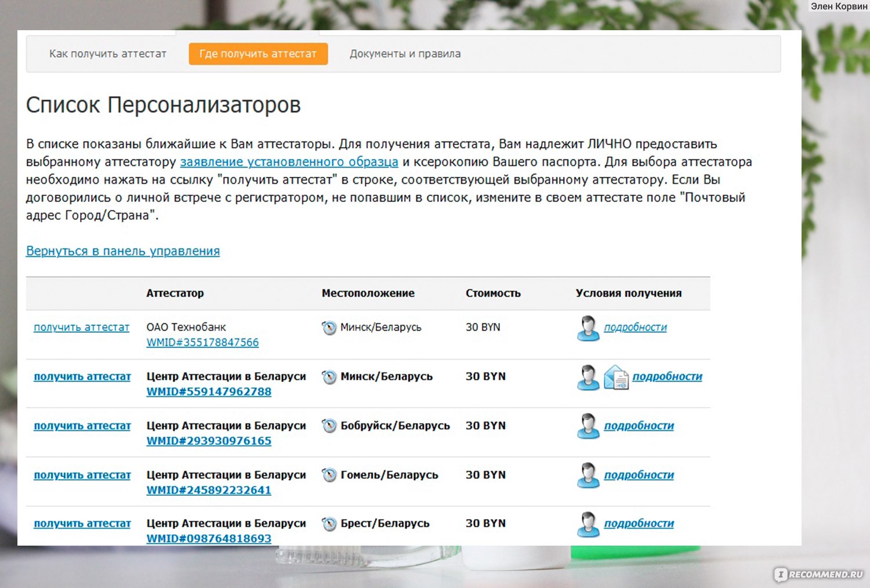Open WMID#559147962788 link
The image size is (870, 588).
click(209, 391)
